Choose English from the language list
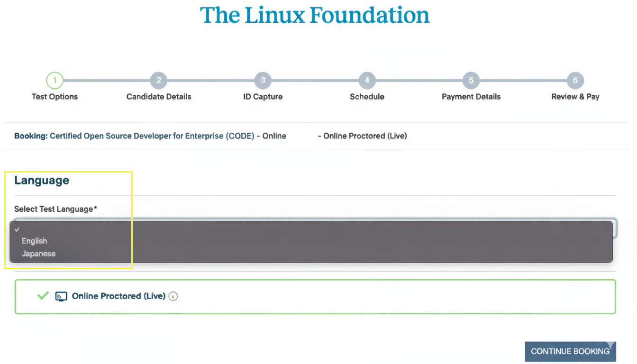Image resolution: width=637 pixels, height=364 pixels. (x=35, y=241)
